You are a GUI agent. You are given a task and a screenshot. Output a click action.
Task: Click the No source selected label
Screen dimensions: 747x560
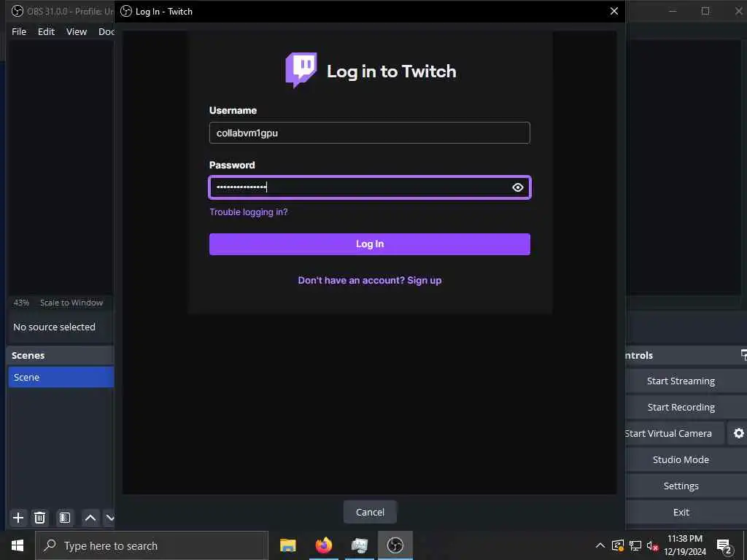tap(54, 327)
